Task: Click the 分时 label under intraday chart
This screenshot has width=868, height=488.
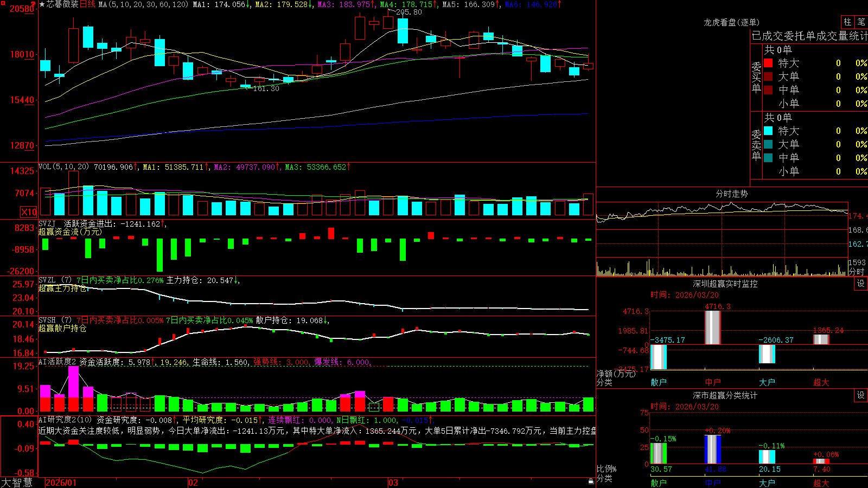Action: click(857, 272)
